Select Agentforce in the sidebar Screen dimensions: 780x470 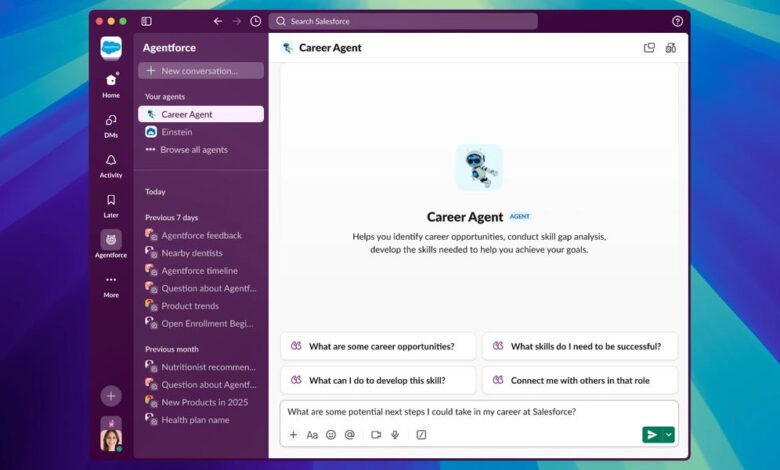click(111, 244)
